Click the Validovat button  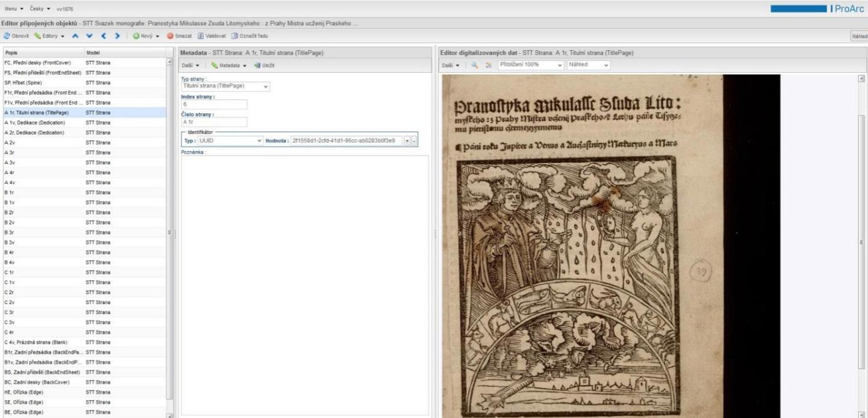pos(212,36)
